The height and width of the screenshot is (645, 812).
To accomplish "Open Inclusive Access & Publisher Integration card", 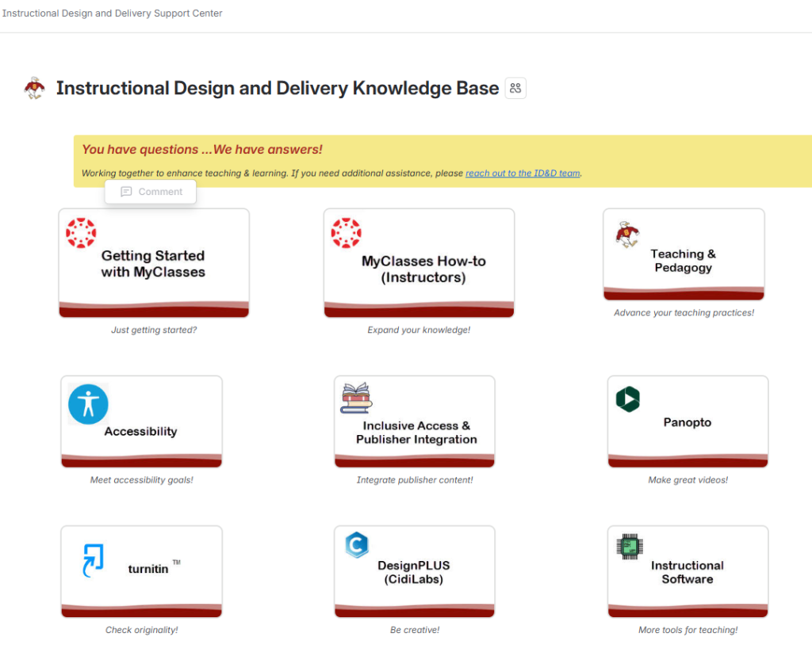I will coord(414,422).
